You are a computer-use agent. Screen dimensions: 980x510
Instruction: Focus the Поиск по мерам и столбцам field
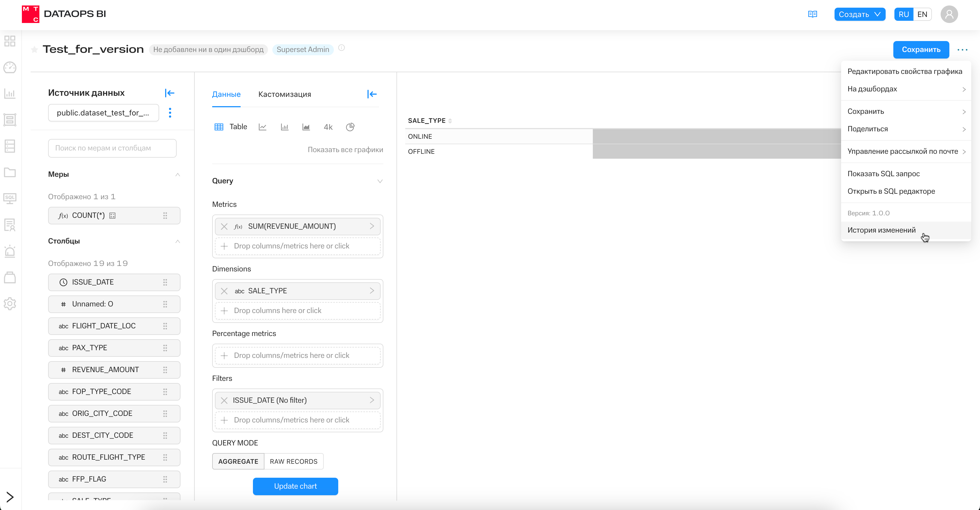(x=112, y=148)
